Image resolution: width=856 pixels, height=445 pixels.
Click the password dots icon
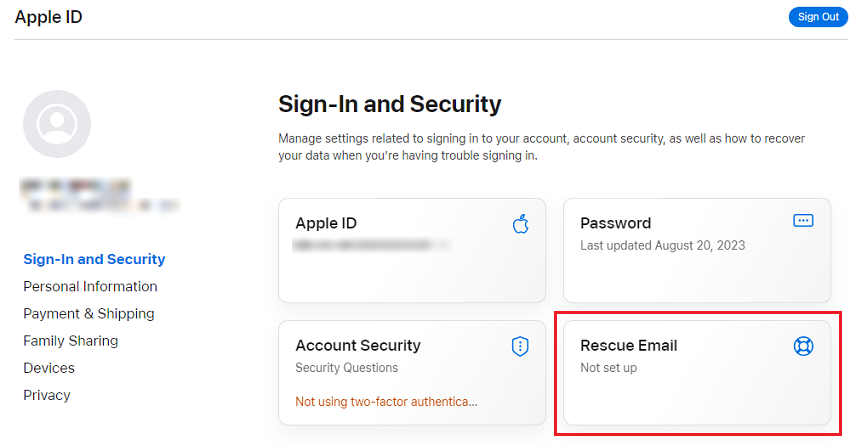803,221
